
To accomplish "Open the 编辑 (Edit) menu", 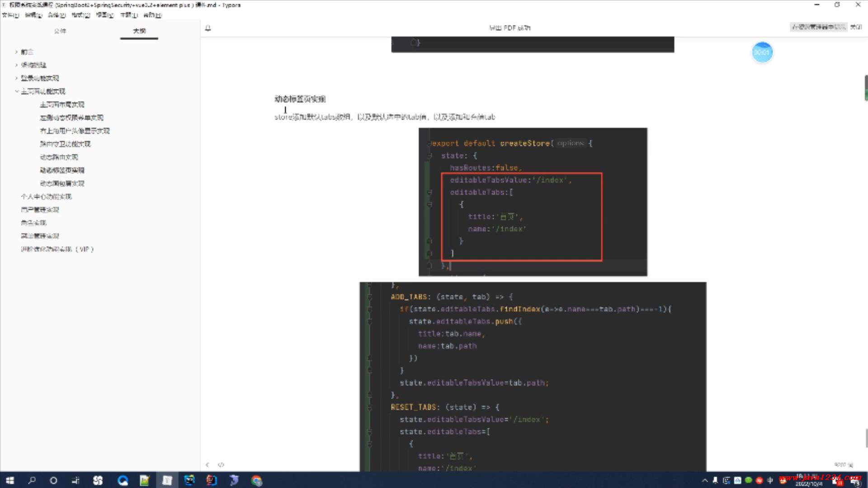I will point(33,15).
